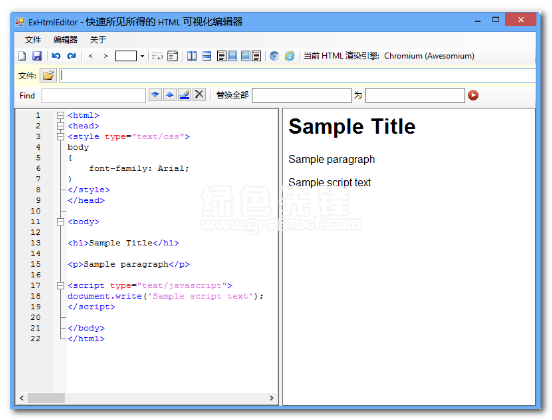Click the <h1>Sample Title</h1> code line
The image size is (552, 420).
tap(123, 243)
